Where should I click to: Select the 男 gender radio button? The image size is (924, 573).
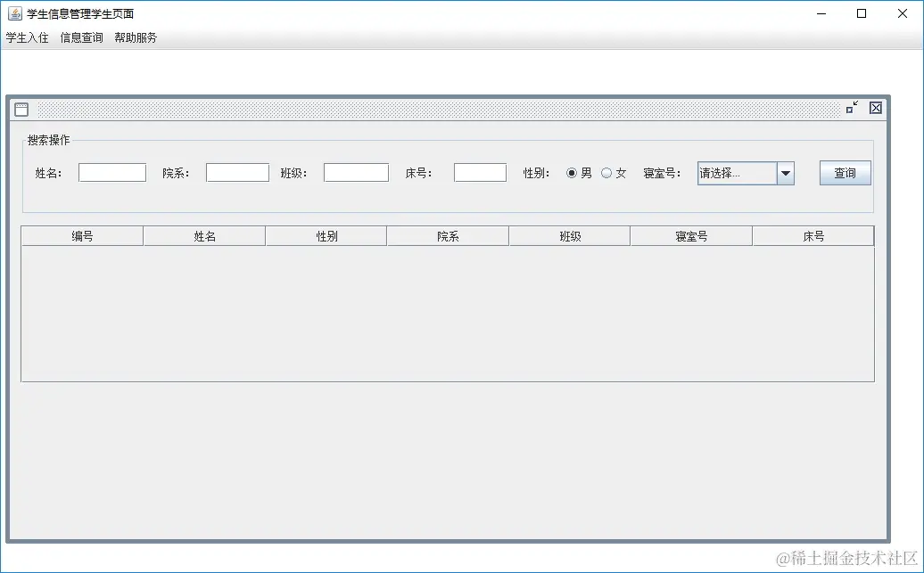click(x=571, y=173)
